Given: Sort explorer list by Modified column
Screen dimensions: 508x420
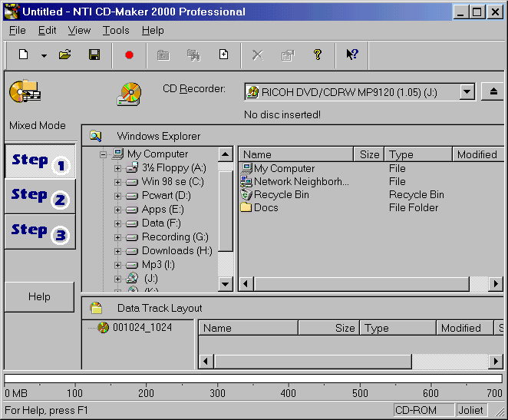Looking at the screenshot, I should [478, 154].
